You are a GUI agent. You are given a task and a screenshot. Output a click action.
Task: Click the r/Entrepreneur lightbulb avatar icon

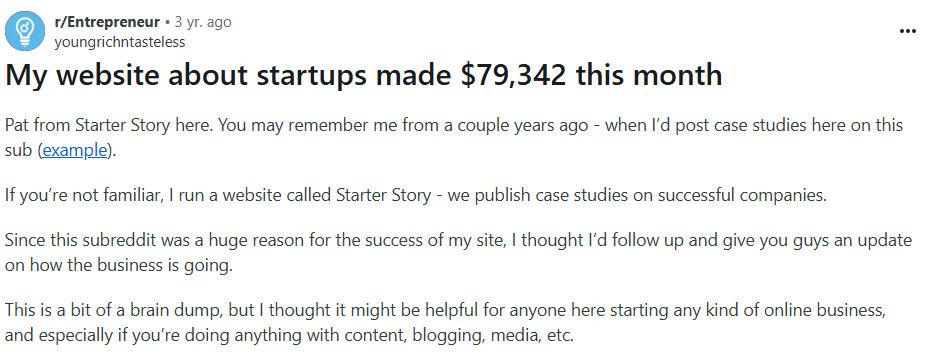25,31
